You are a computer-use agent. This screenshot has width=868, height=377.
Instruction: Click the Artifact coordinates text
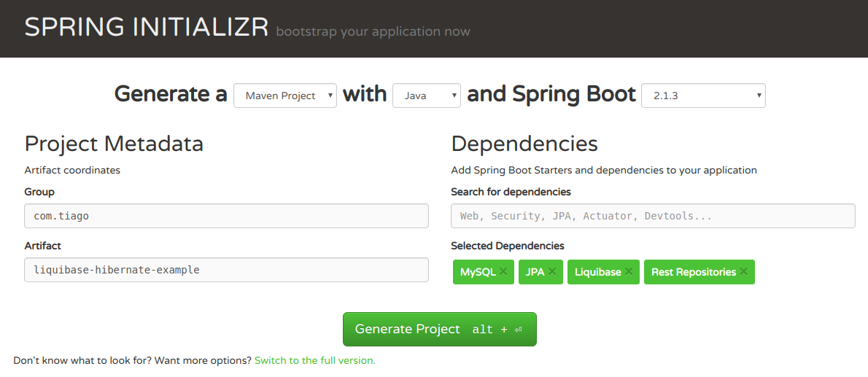click(x=72, y=170)
